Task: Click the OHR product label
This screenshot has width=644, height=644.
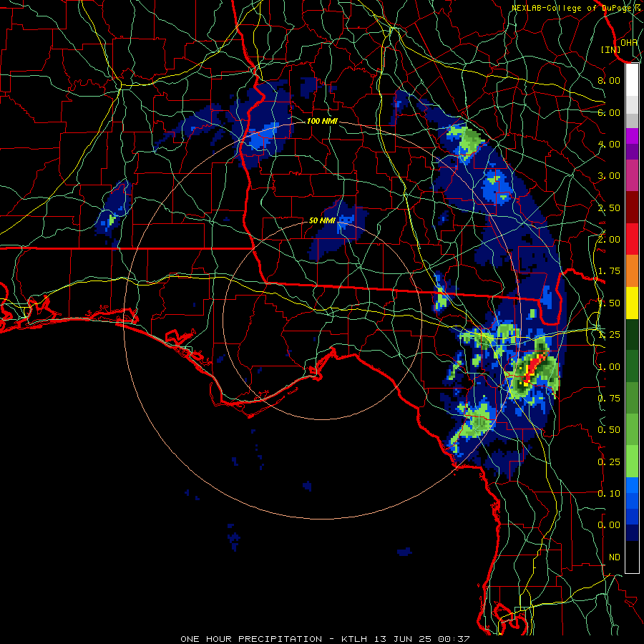Action: click(x=629, y=43)
